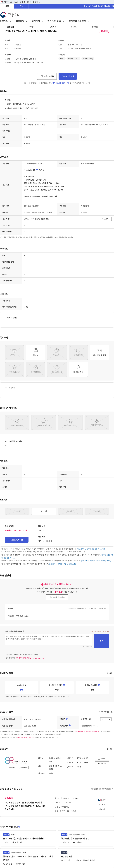Click the 관심정보 등록 heart button
This screenshot has height=868, width=114.
47,76
